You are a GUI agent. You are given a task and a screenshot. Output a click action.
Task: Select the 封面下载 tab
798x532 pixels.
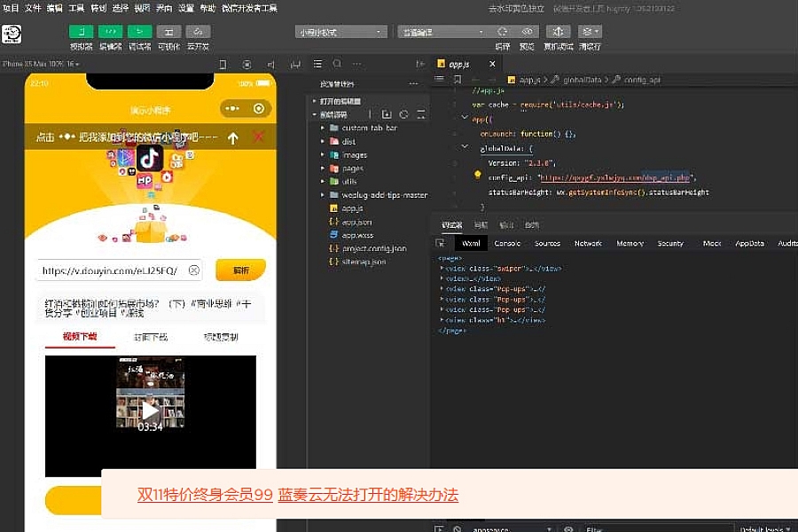[x=150, y=337]
